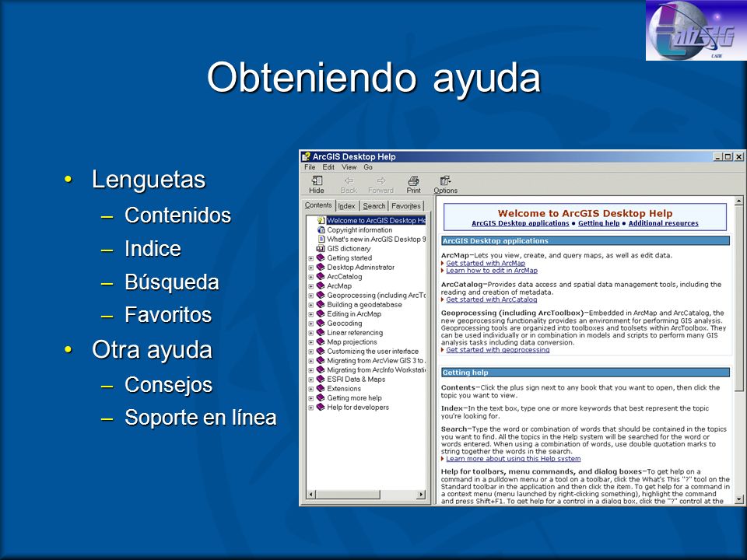Viewport: 747px width, 560px height.
Task: Click the Geocoding book icon
Action: tap(321, 324)
